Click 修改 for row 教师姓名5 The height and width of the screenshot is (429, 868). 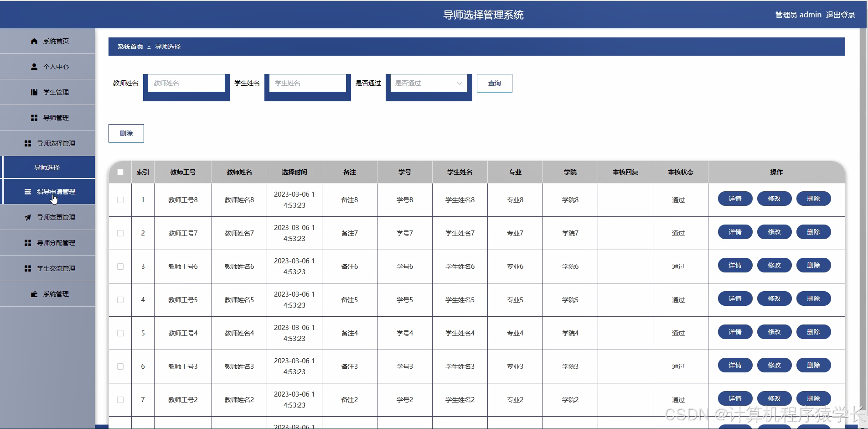(x=774, y=298)
